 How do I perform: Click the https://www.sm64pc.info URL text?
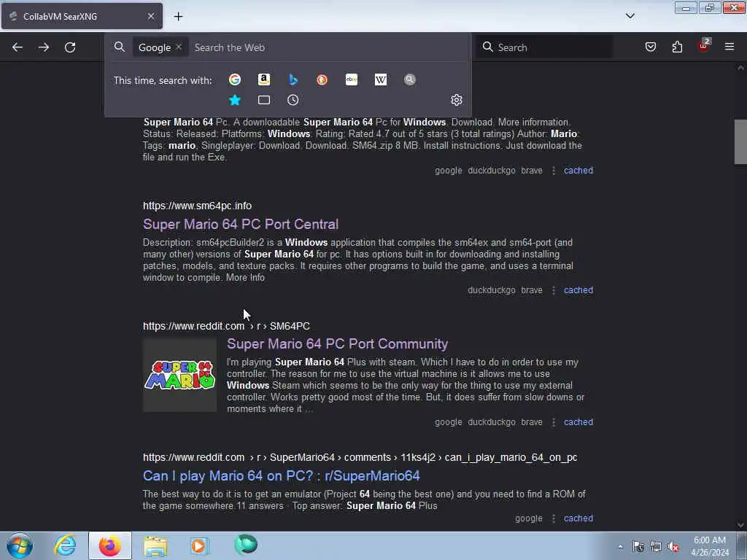coord(197,206)
